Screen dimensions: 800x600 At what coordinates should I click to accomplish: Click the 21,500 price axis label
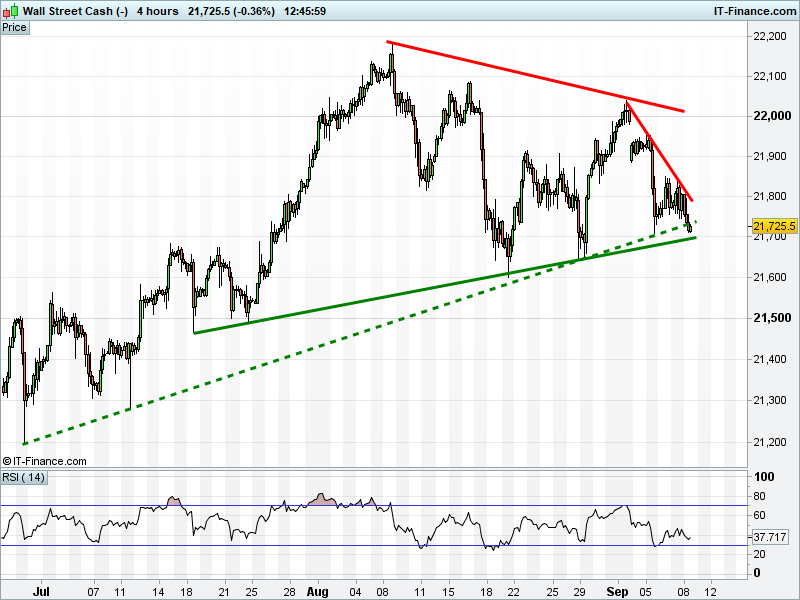point(772,318)
